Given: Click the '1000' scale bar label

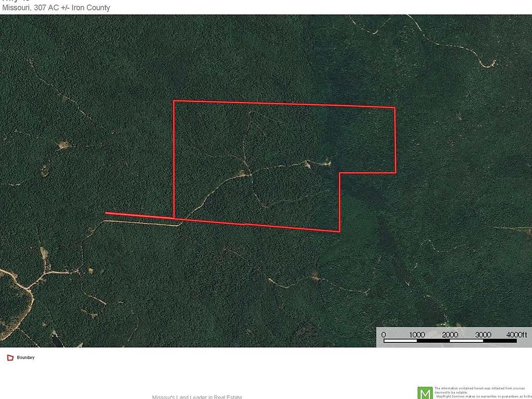Looking at the screenshot, I should click(417, 335).
